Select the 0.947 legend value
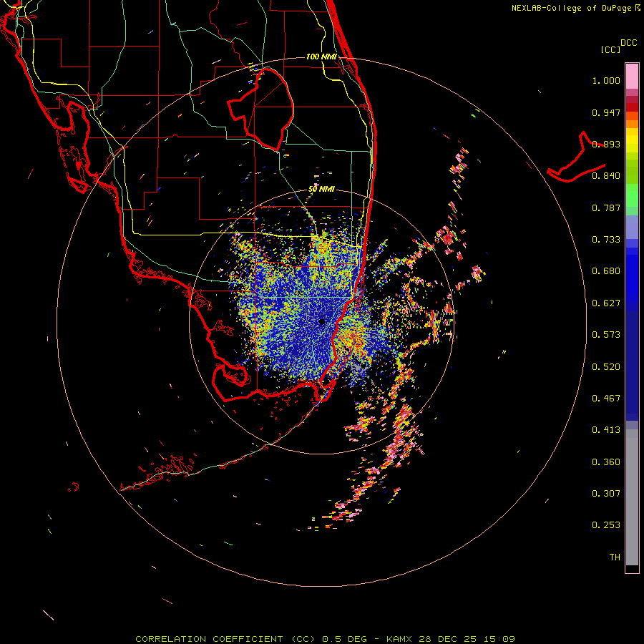The height and width of the screenshot is (644, 644). [606, 112]
